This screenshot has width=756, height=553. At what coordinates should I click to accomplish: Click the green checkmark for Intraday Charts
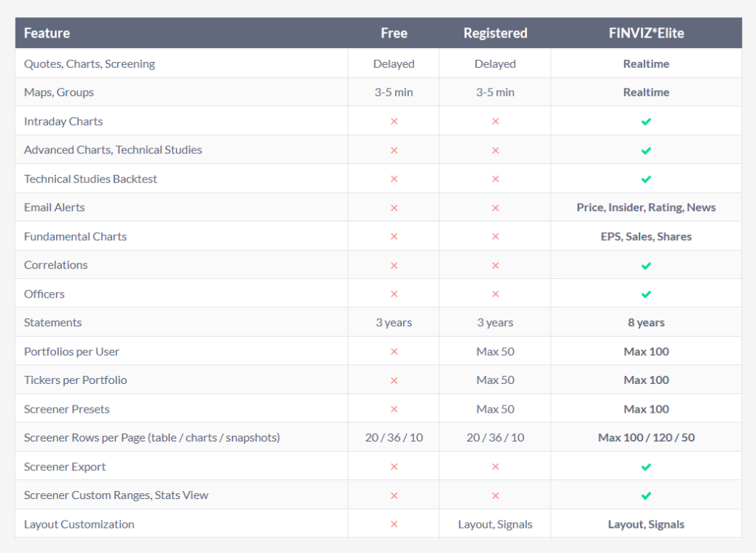tap(646, 121)
